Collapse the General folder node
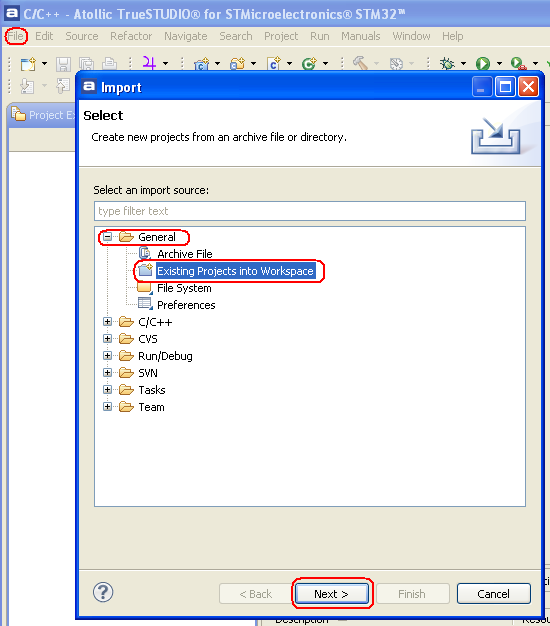 [107, 237]
